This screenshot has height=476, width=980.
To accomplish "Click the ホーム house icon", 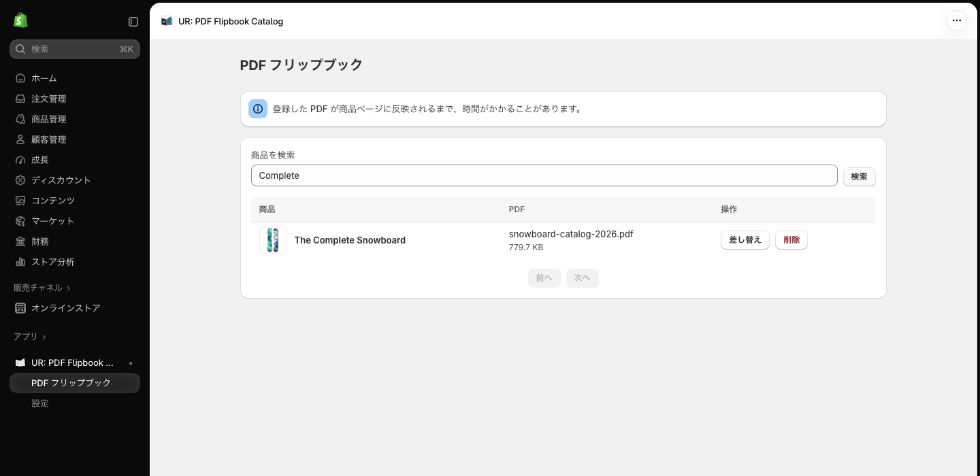I will click(x=20, y=78).
